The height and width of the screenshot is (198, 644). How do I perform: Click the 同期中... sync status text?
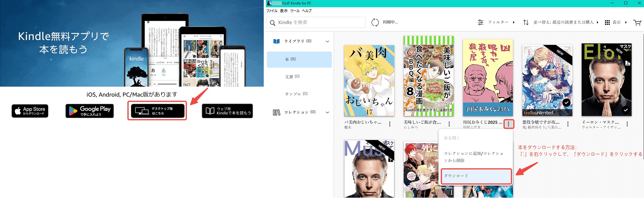390,22
